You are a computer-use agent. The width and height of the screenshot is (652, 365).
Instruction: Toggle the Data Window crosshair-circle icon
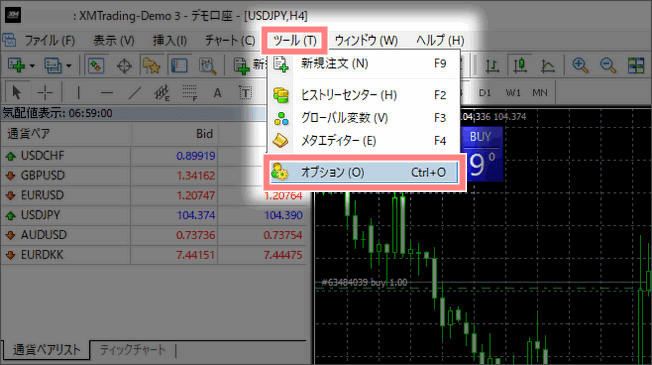124,66
